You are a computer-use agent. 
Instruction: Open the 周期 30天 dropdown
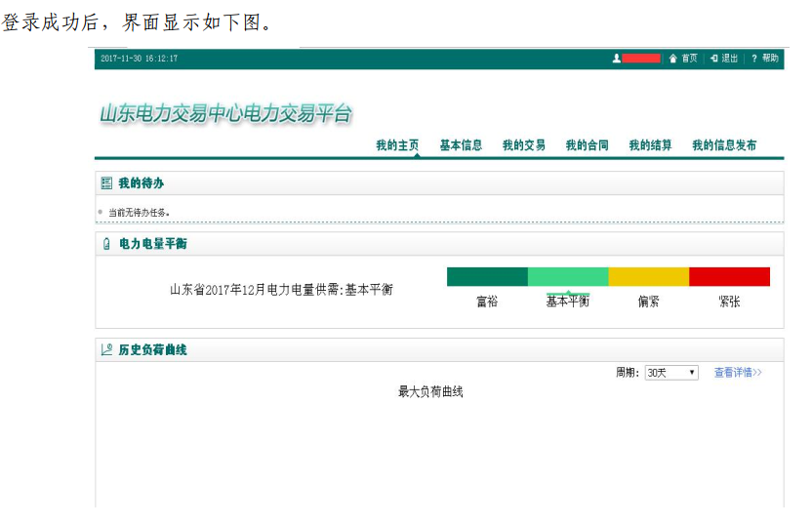(671, 373)
